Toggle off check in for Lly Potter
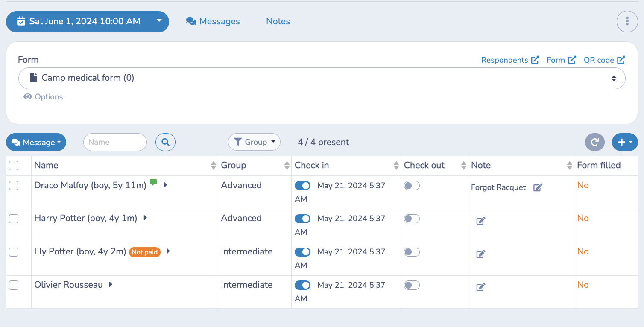Image resolution: width=644 pixels, height=327 pixels. click(302, 252)
